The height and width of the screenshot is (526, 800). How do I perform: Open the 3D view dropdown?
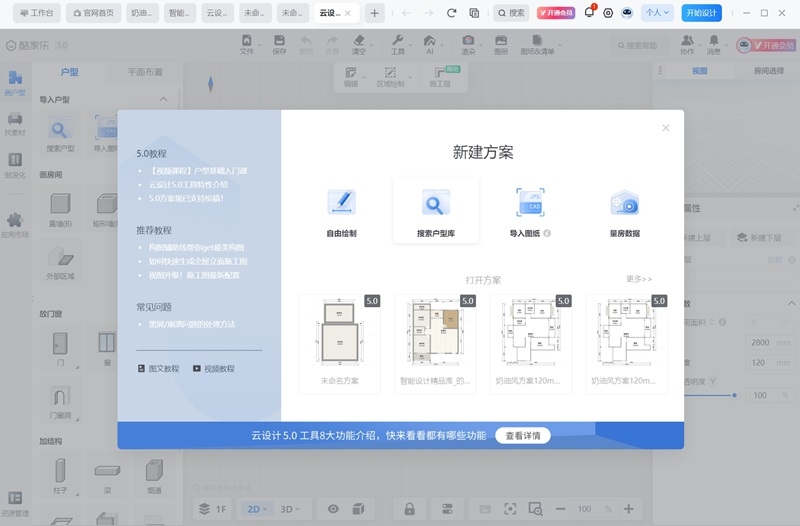289,509
